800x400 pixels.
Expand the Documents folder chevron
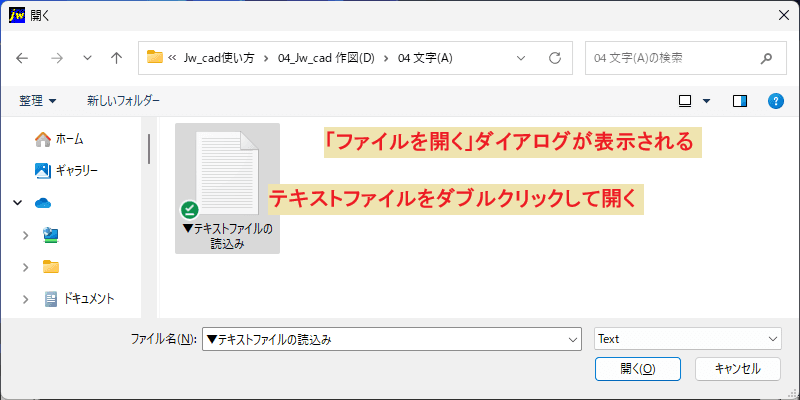pyautogui.click(x=26, y=299)
